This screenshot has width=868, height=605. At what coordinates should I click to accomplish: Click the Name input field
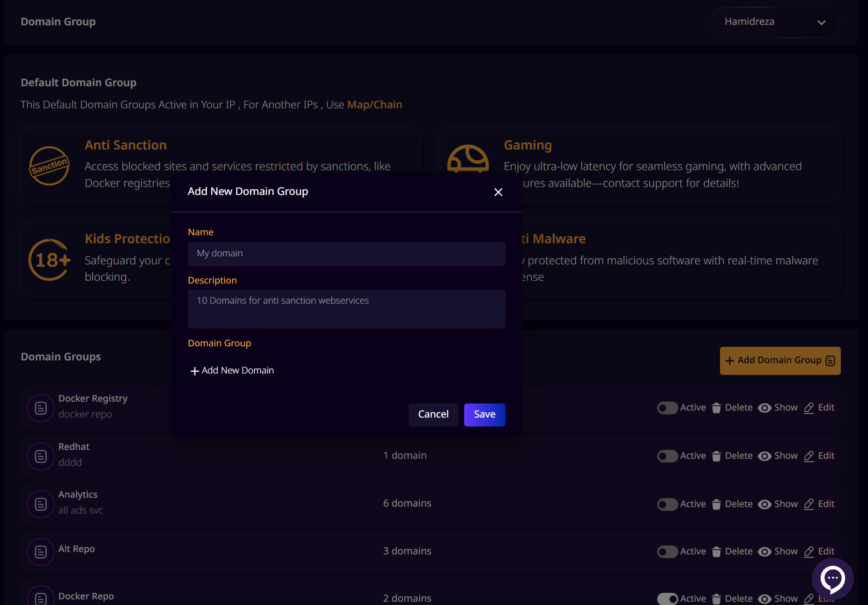coord(346,254)
